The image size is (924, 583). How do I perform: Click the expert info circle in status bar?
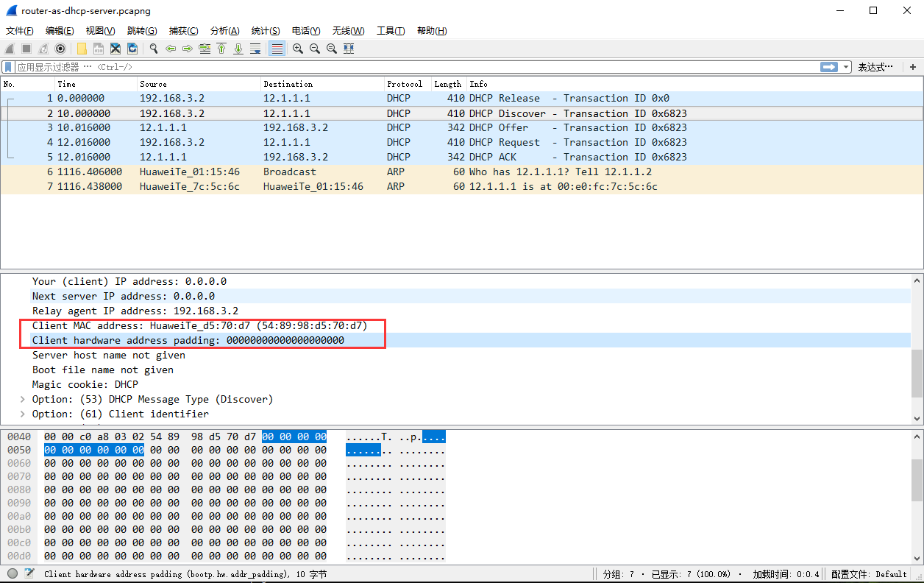click(13, 573)
